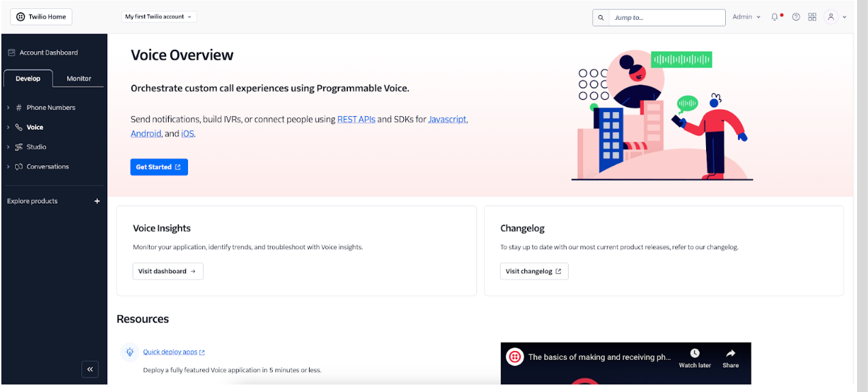Open the My first Twilio account dropdown
This screenshot has width=868, height=392.
[159, 17]
